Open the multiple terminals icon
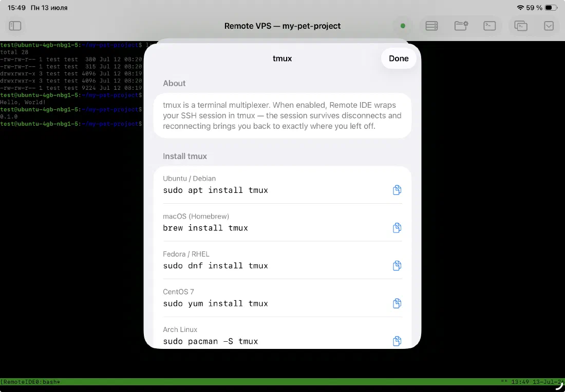The image size is (565, 392). click(521, 26)
